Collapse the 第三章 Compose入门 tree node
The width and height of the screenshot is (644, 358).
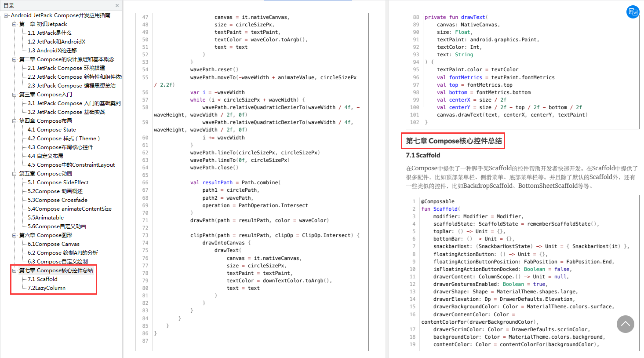click(15, 95)
